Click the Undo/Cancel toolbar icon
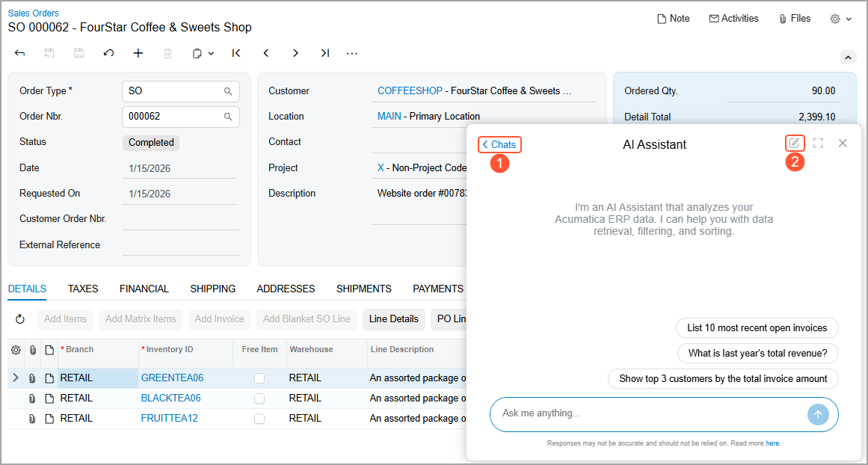Screen dimensions: 868x465 109,53
